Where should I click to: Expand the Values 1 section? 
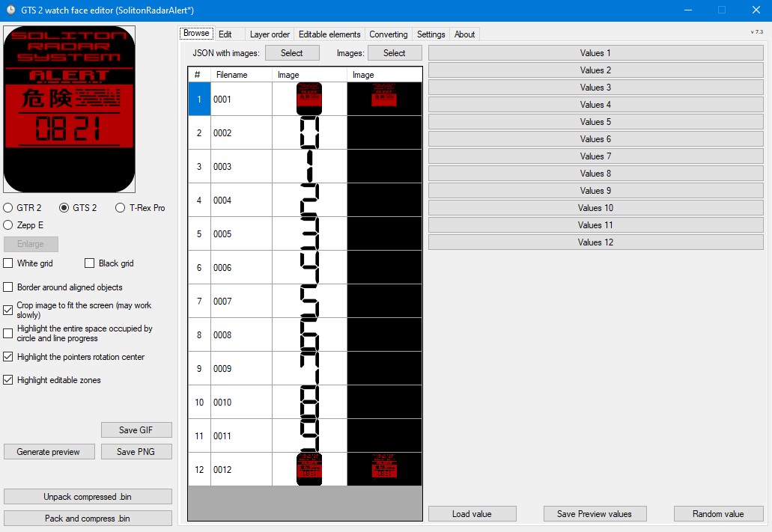[x=596, y=52]
